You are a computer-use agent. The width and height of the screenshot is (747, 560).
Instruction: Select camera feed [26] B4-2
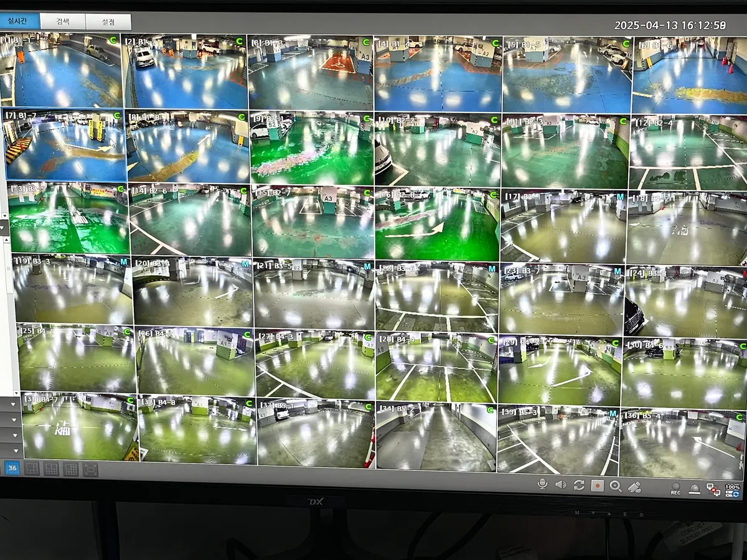pos(195,362)
